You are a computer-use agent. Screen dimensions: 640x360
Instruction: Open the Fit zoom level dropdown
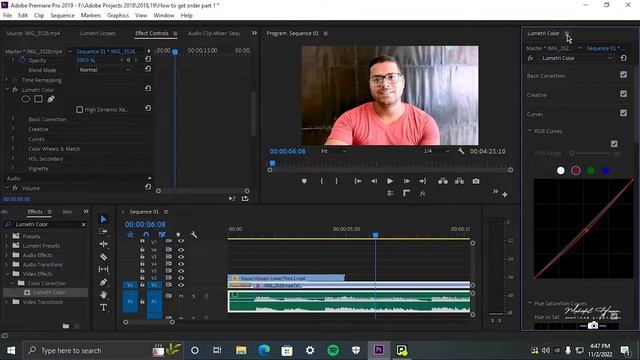point(333,151)
